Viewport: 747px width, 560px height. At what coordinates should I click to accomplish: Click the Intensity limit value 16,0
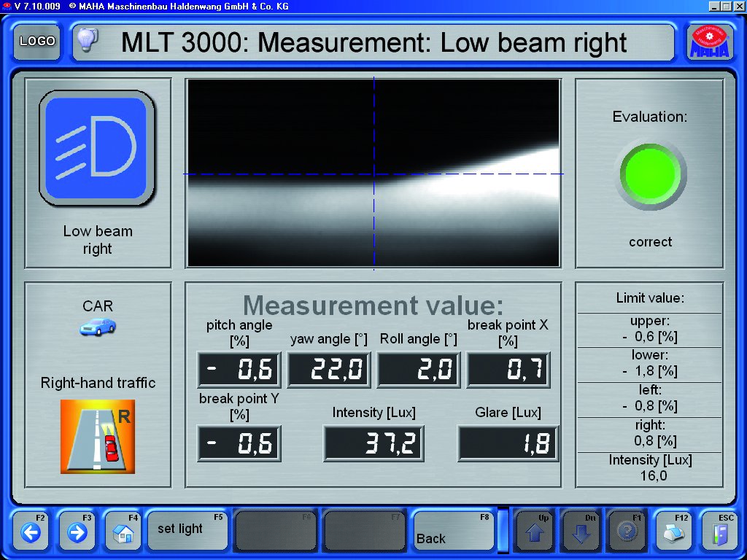point(653,475)
